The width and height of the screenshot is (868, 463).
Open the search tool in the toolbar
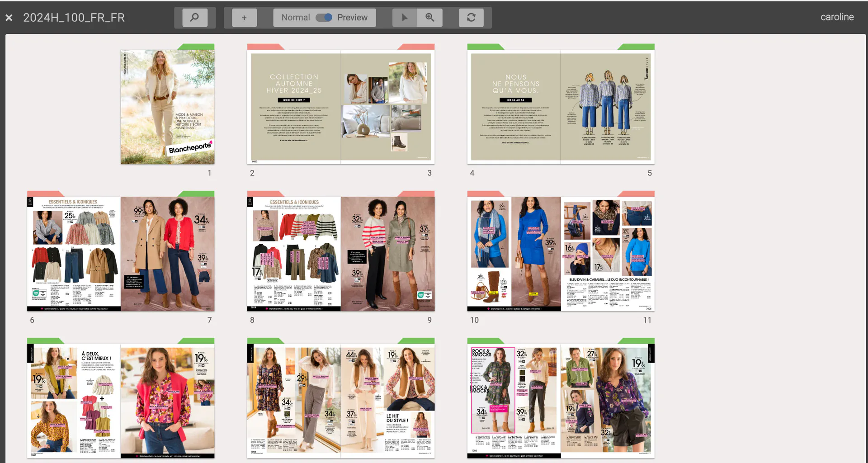coord(194,18)
